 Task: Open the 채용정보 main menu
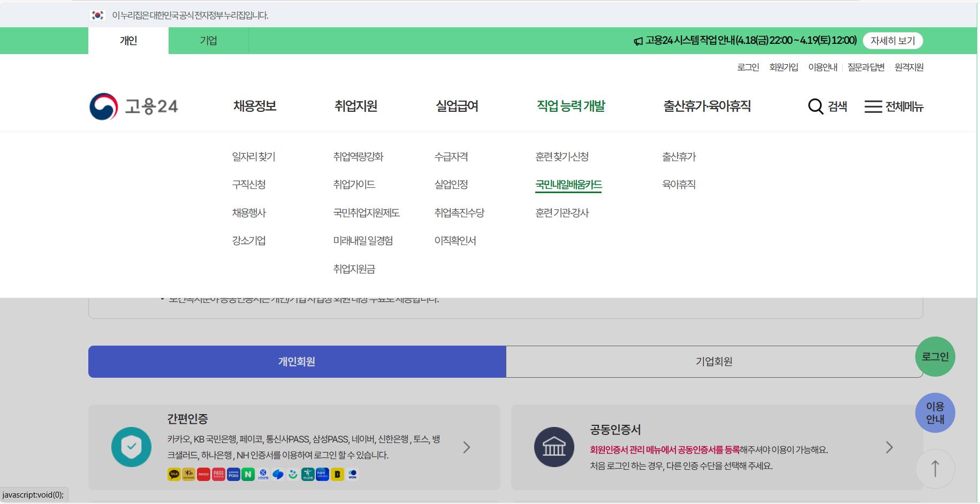click(x=255, y=106)
